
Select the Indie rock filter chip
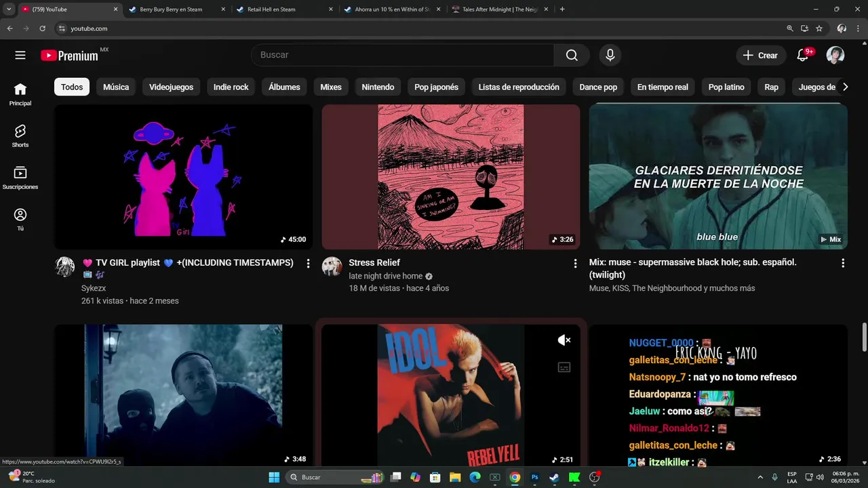pos(231,87)
